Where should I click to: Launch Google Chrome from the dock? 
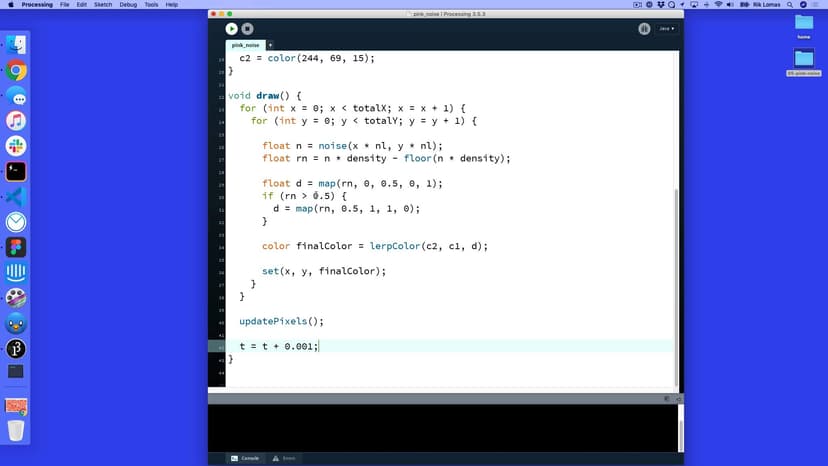(16, 71)
